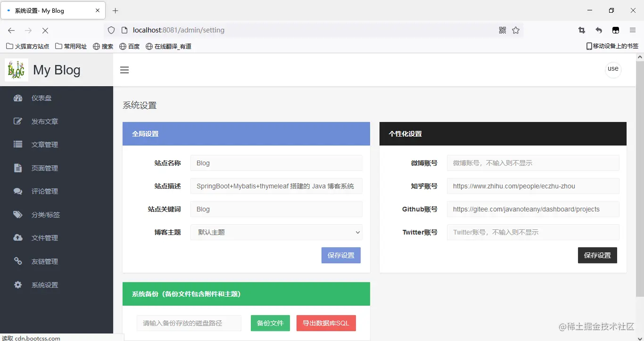The image size is (644, 341).
Task: Open the Firefox application menu
Action: pos(633,30)
